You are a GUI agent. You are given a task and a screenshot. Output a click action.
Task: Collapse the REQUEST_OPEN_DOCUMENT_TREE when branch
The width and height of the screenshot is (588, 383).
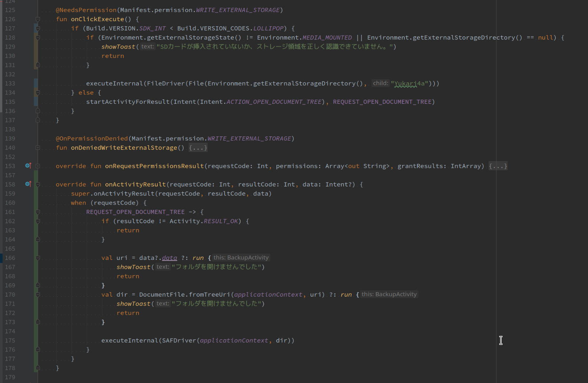pos(38,212)
